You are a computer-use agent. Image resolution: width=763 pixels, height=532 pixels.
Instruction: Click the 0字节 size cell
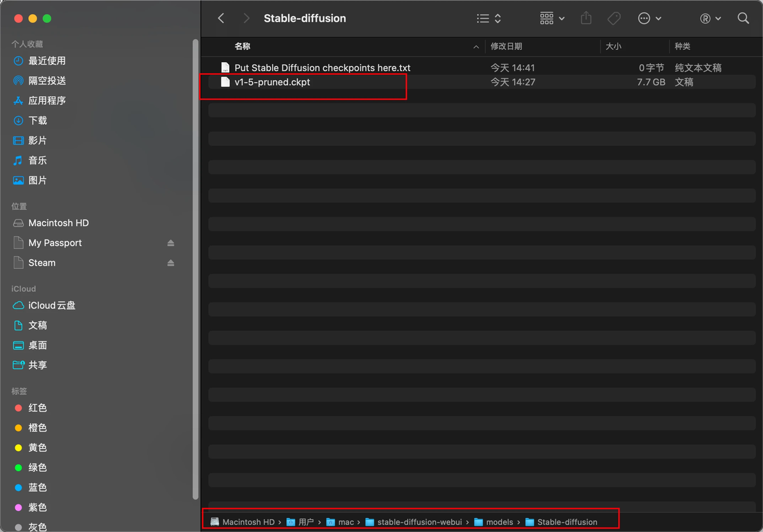(x=651, y=68)
